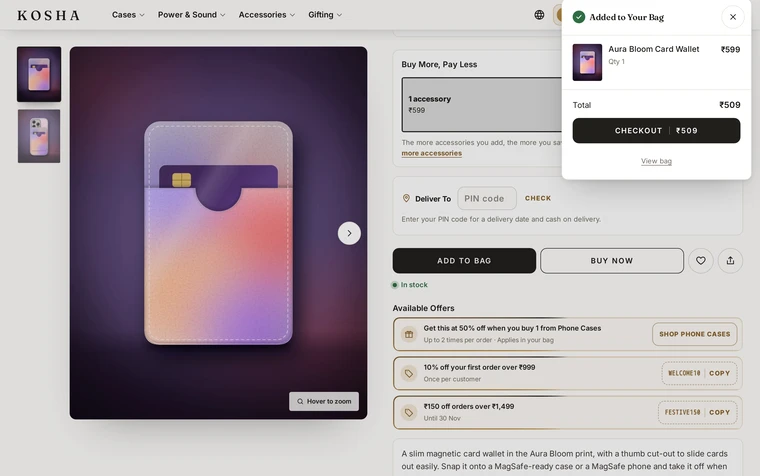Click the Checkout ₹509 button

point(656,130)
